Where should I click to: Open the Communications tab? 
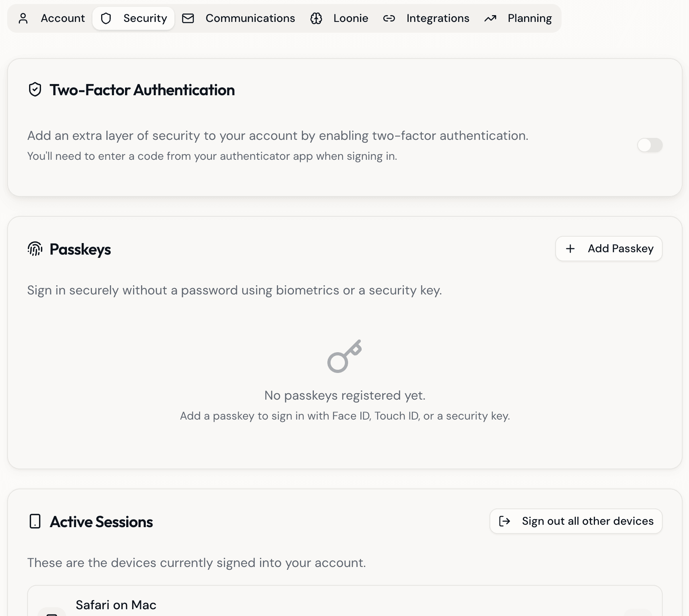239,18
